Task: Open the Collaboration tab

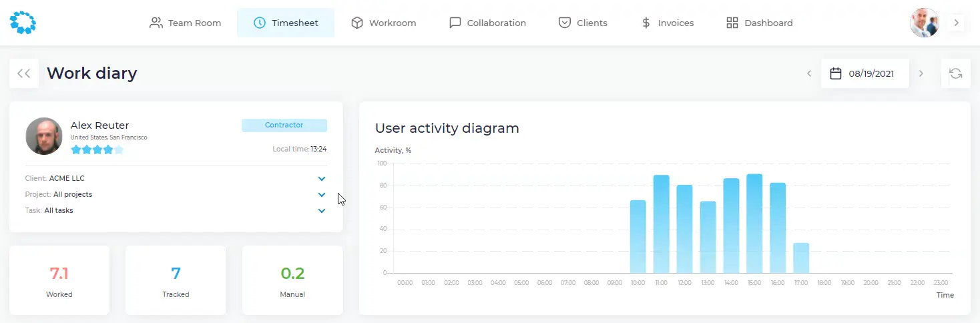Action: 487,23
